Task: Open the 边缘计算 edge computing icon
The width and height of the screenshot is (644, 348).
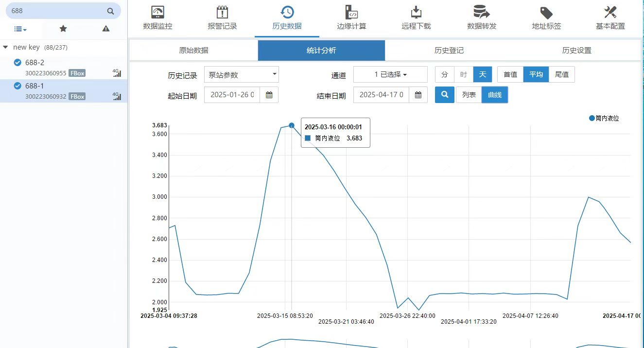Action: pos(351,13)
